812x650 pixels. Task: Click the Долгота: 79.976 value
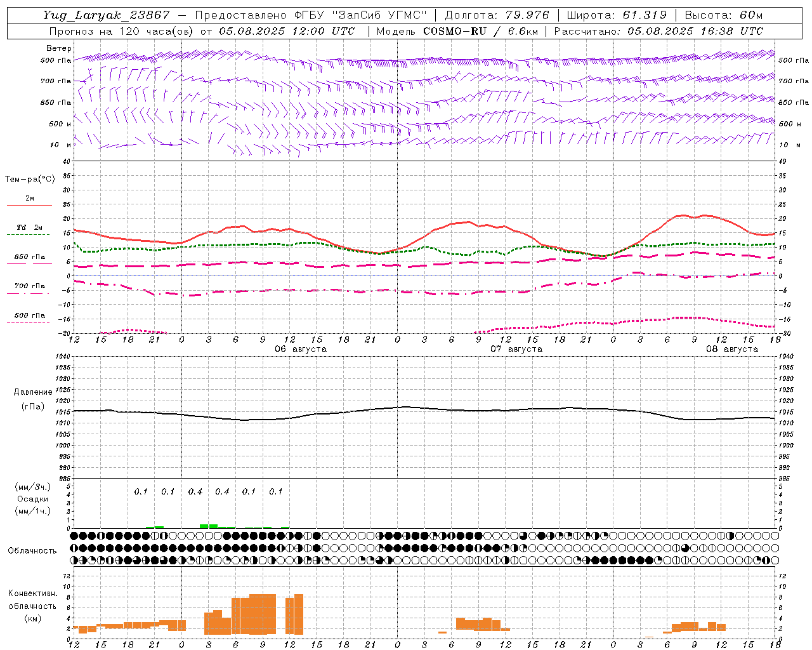coord(497,15)
